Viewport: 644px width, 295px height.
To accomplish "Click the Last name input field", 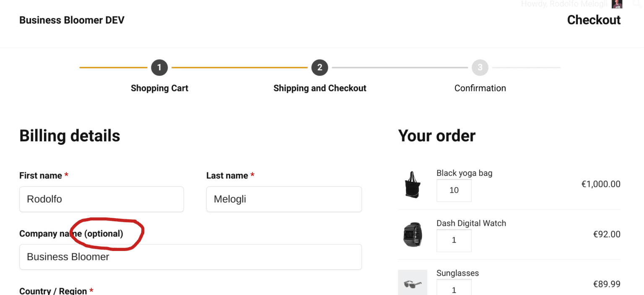I will 284,199.
